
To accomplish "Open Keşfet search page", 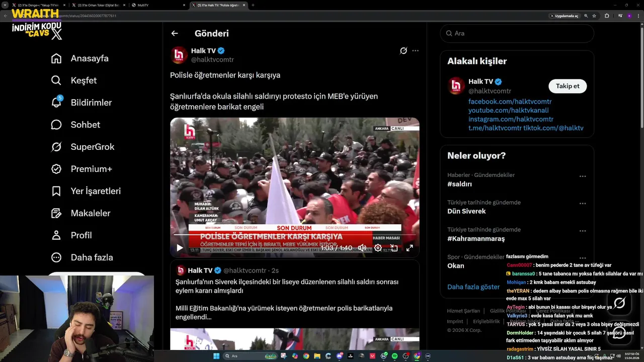I will coord(74,80).
